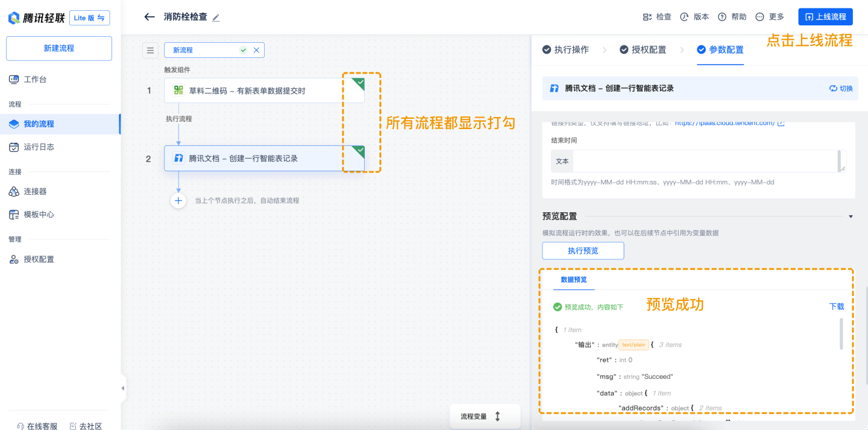The image size is (868, 430).
Task: Click the green 预览成功 check icon
Action: [558, 307]
